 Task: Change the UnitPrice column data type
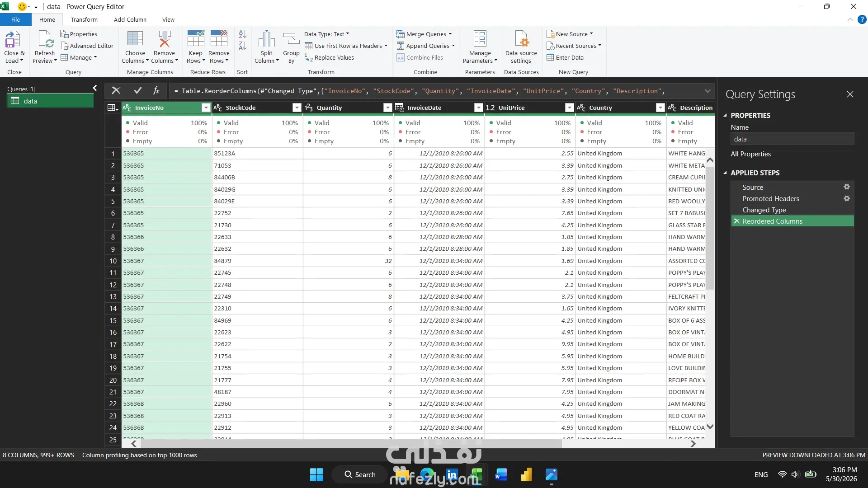click(491, 108)
